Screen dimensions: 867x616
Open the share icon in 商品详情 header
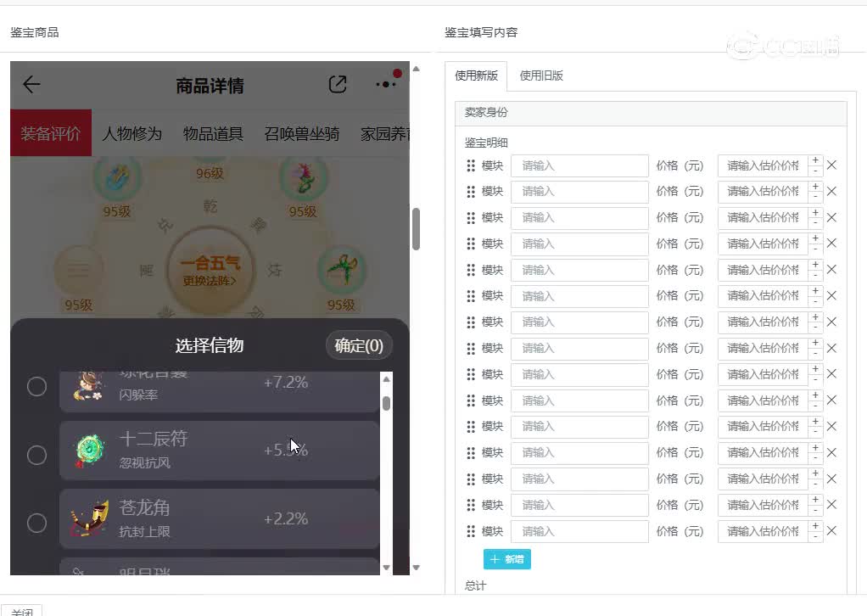click(338, 85)
